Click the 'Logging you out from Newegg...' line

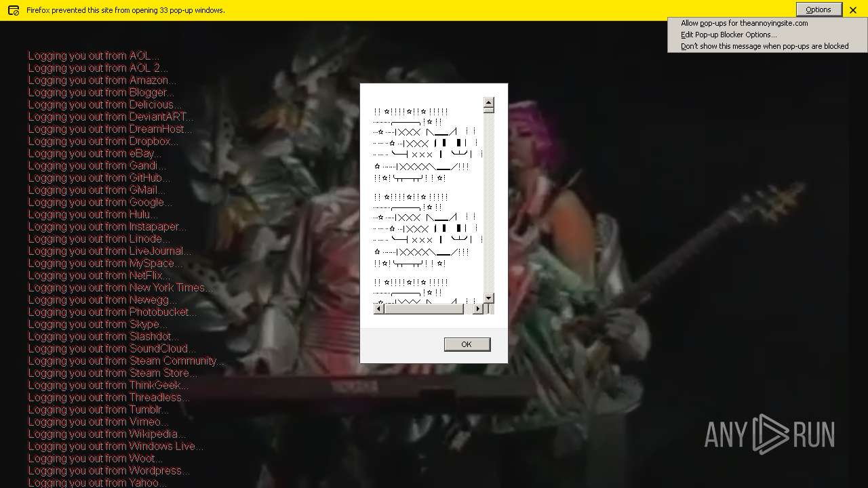[x=102, y=300]
